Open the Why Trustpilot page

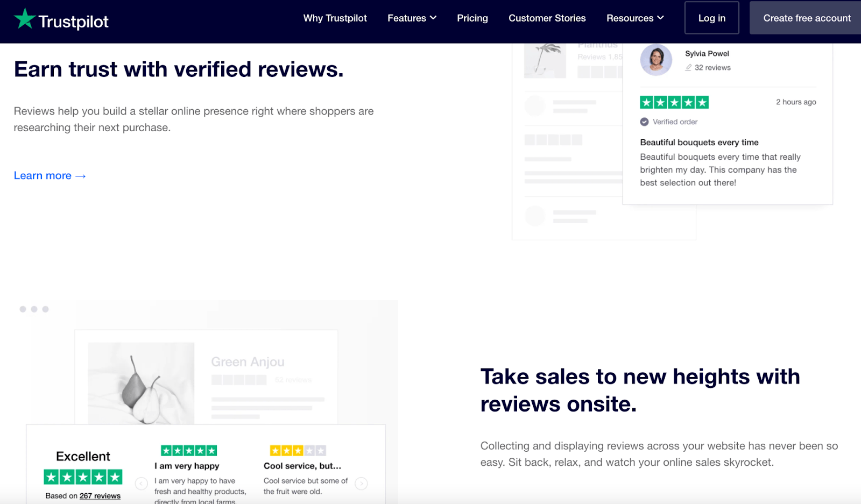pyautogui.click(x=335, y=18)
